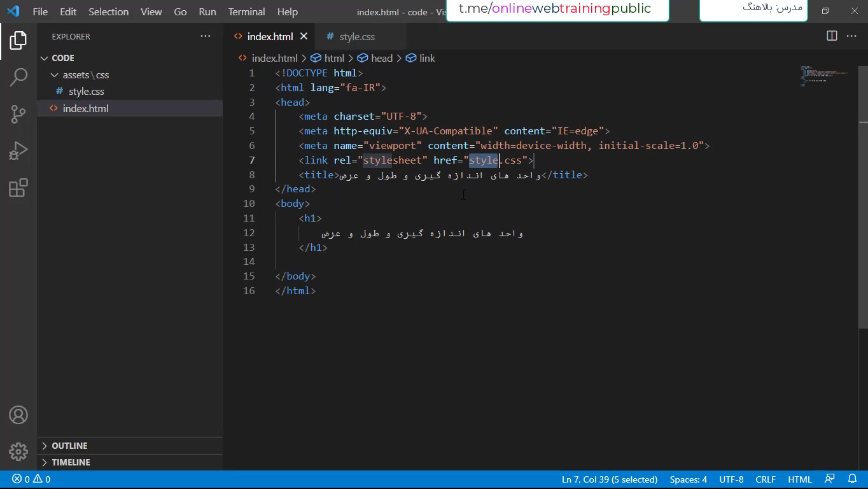
Task: Open the Extensions view
Action: (18, 188)
